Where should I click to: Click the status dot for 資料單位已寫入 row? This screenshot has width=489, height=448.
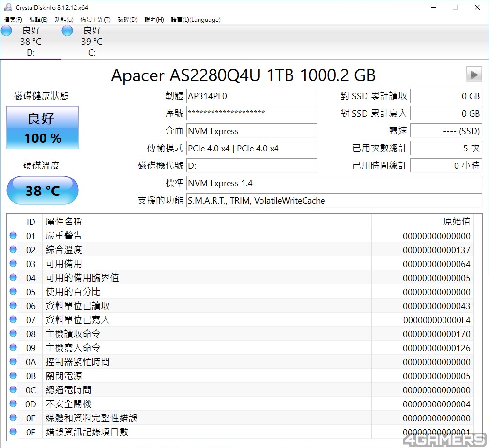pyautogui.click(x=13, y=319)
